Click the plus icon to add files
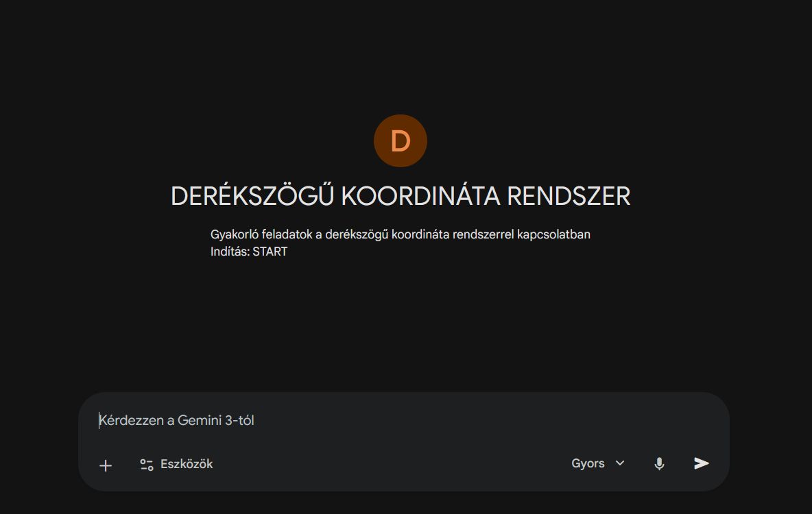The height and width of the screenshot is (514, 812). (x=106, y=465)
